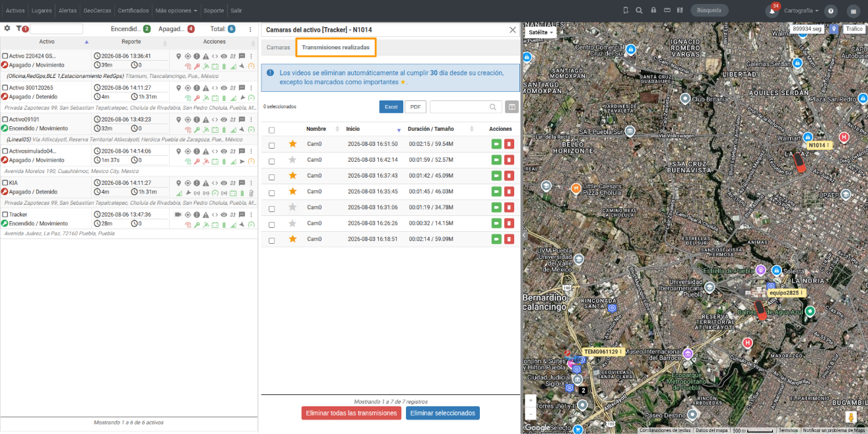Open the Más opciones menu
868x434 pixels.
pyautogui.click(x=176, y=11)
